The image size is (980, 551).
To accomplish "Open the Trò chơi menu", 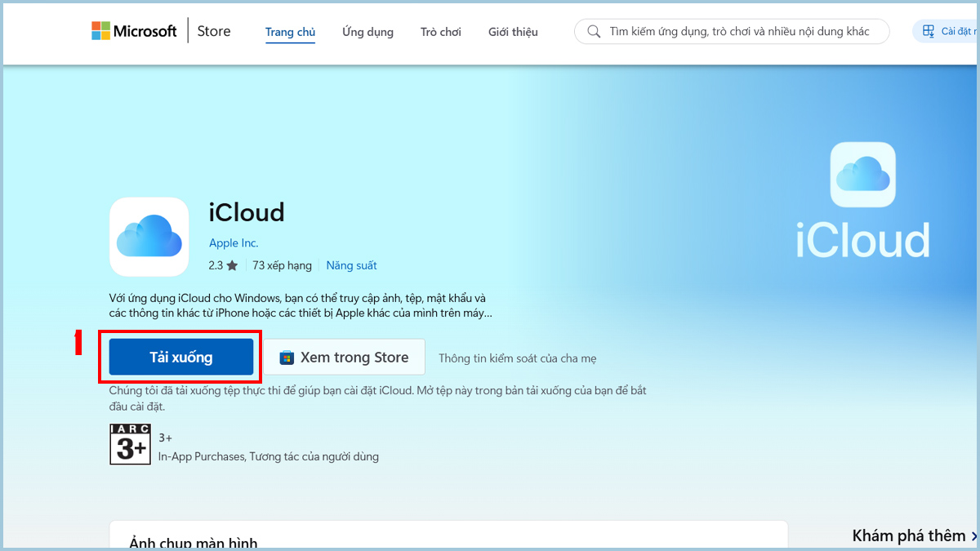I will point(441,33).
